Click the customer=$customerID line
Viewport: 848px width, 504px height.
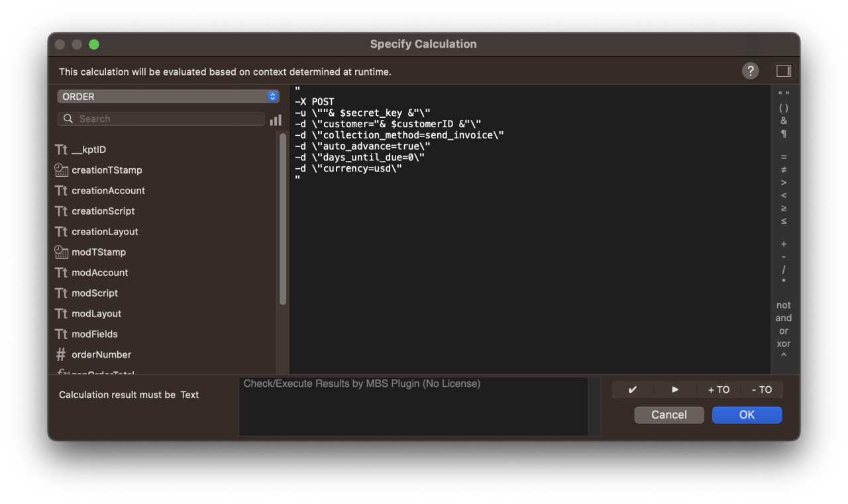(x=388, y=124)
